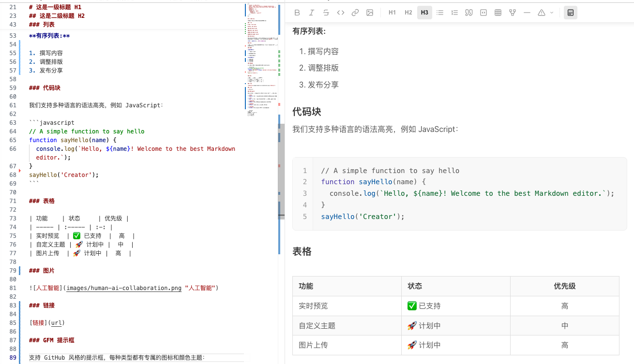The image size is (634, 364).
Task: Jump to sticky line '### 列表'
Action: pos(42,24)
